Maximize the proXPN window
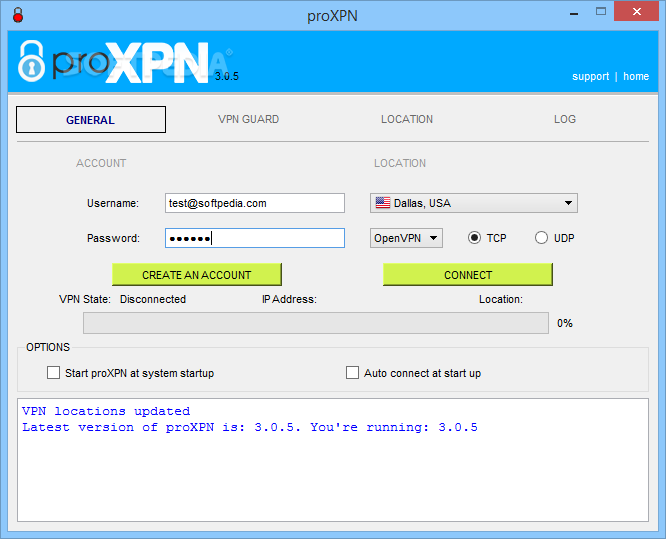 tap(601, 11)
